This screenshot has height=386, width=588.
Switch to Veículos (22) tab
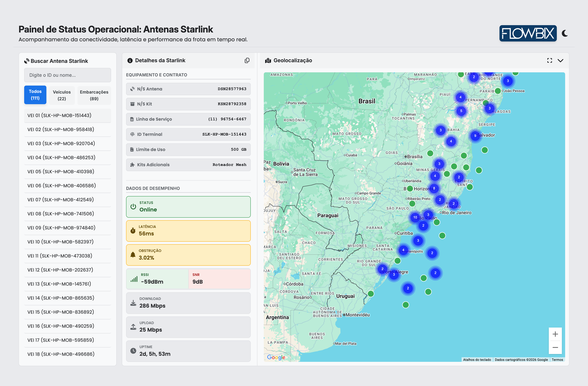coord(62,95)
